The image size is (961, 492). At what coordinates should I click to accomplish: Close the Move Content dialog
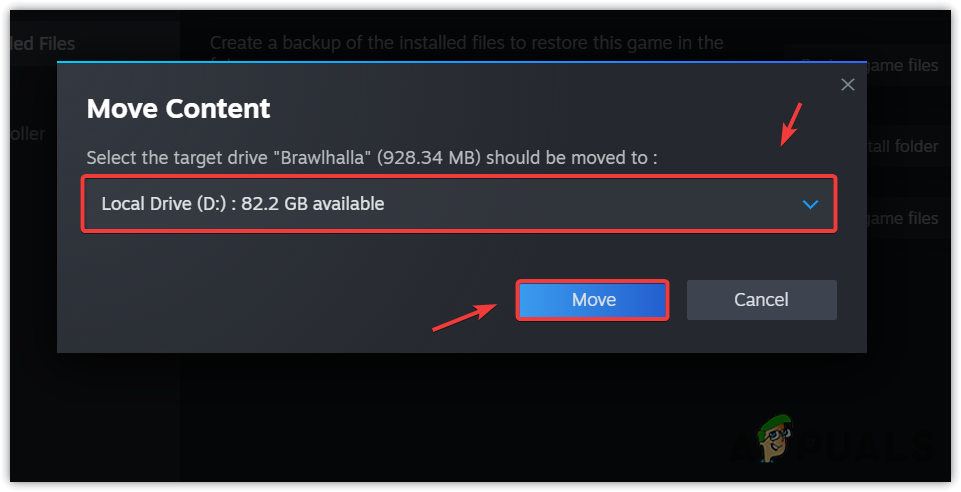pos(848,85)
